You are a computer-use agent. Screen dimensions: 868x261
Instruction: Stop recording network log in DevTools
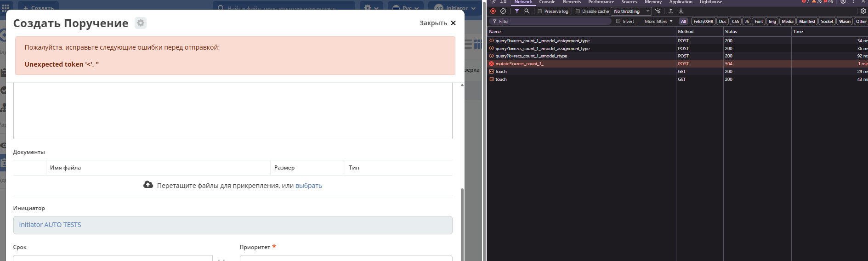click(493, 11)
